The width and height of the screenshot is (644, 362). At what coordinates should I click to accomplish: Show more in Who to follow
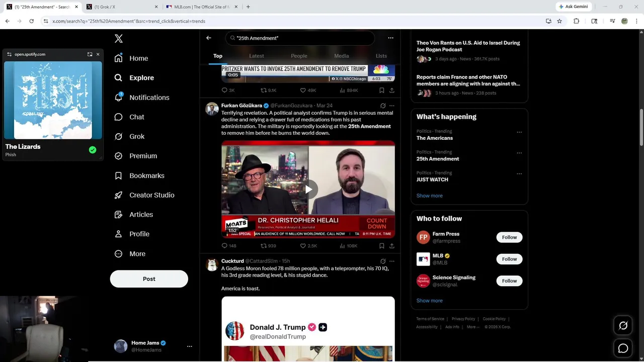[430, 301]
